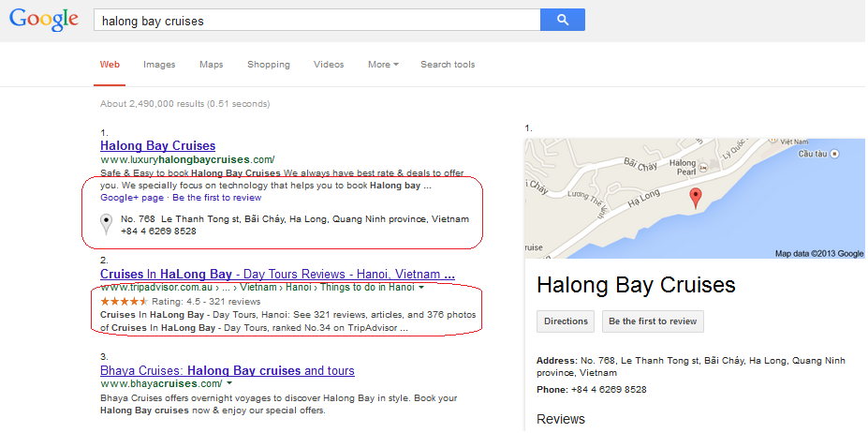Open the Videos tab
The height and width of the screenshot is (433, 868).
(329, 65)
